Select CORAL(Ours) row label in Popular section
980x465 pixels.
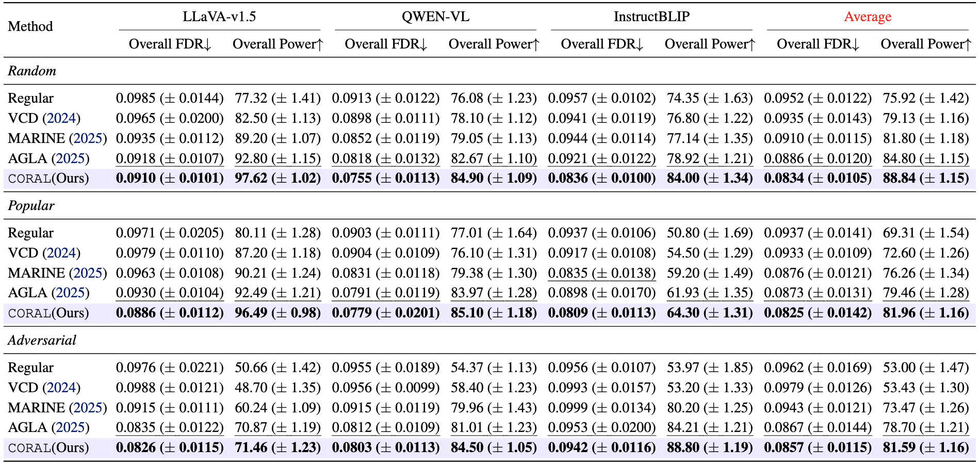48,313
